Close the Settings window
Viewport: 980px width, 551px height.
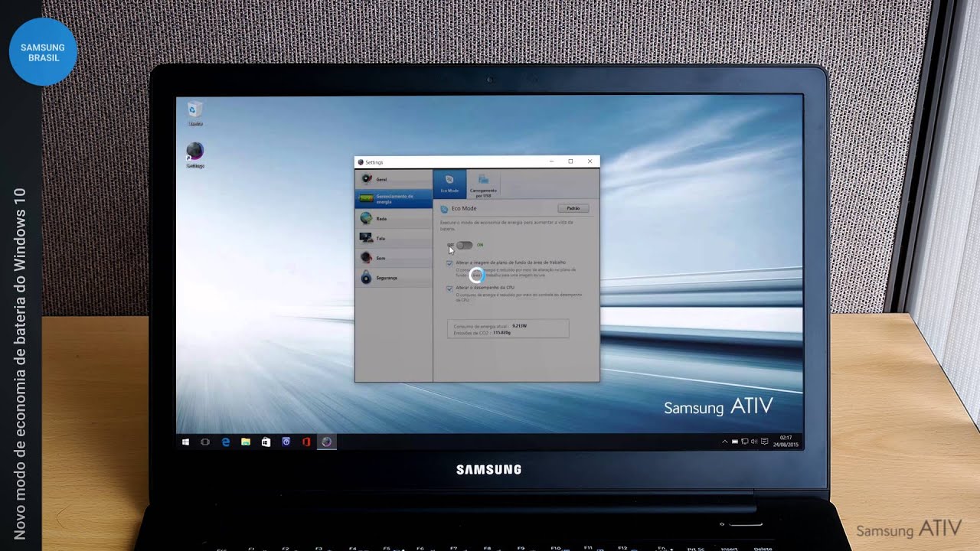(590, 161)
